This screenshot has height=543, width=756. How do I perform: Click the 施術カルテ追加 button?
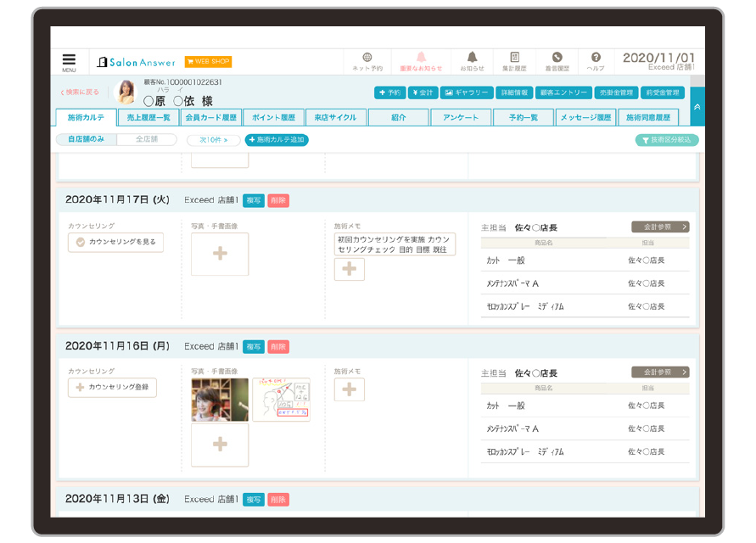(277, 140)
